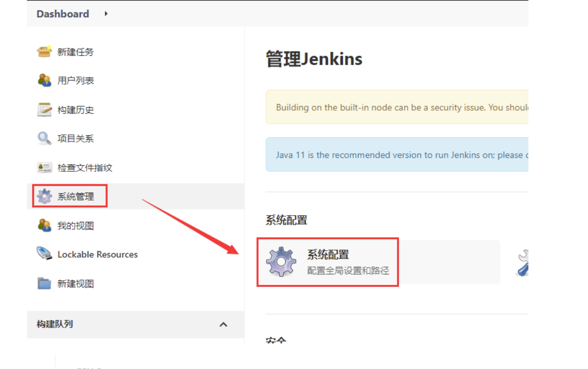Click the 新建任务 box icon
588x369 pixels.
click(44, 52)
